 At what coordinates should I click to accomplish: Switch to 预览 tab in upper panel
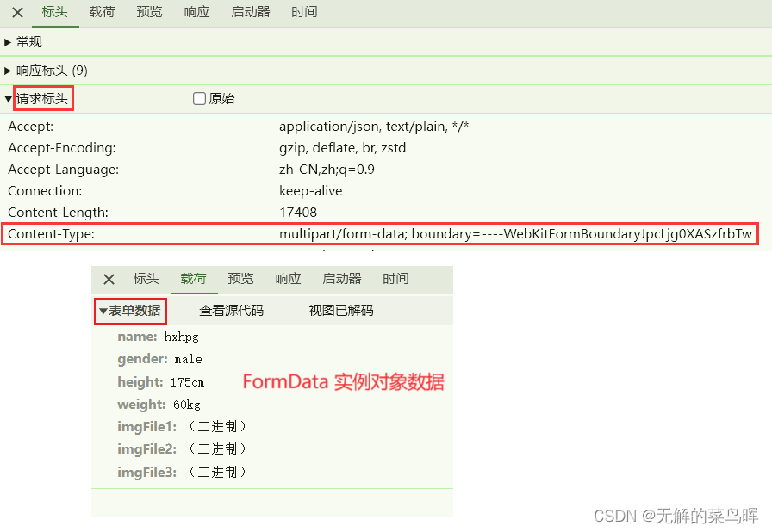(x=149, y=12)
